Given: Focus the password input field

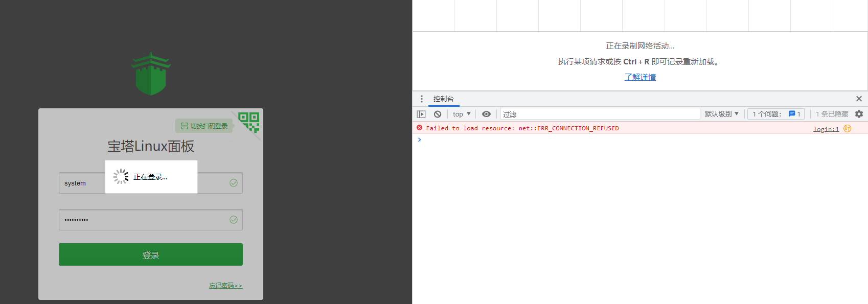Looking at the screenshot, I should click(x=151, y=220).
